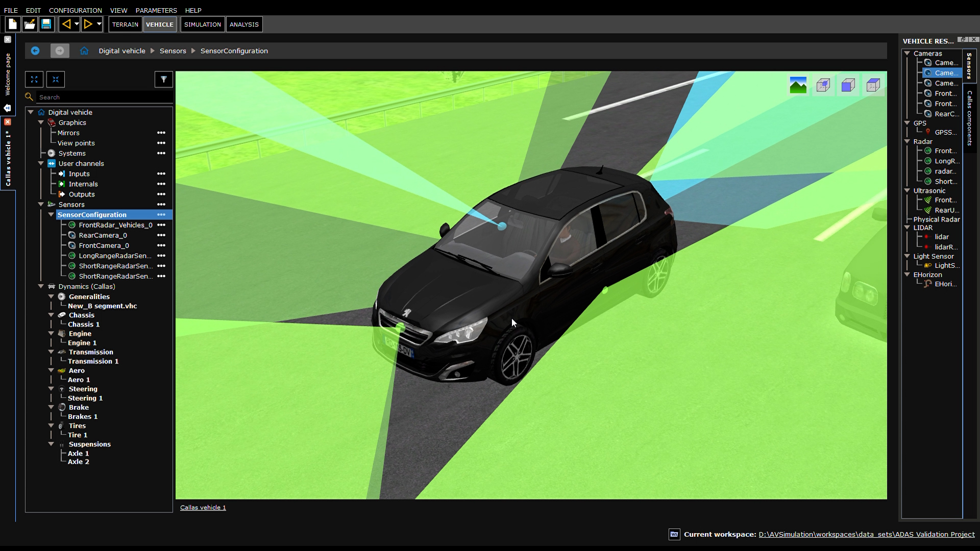Select the lidar sensor in the LIDAR group
The width and height of the screenshot is (980, 551).
(x=942, y=237)
